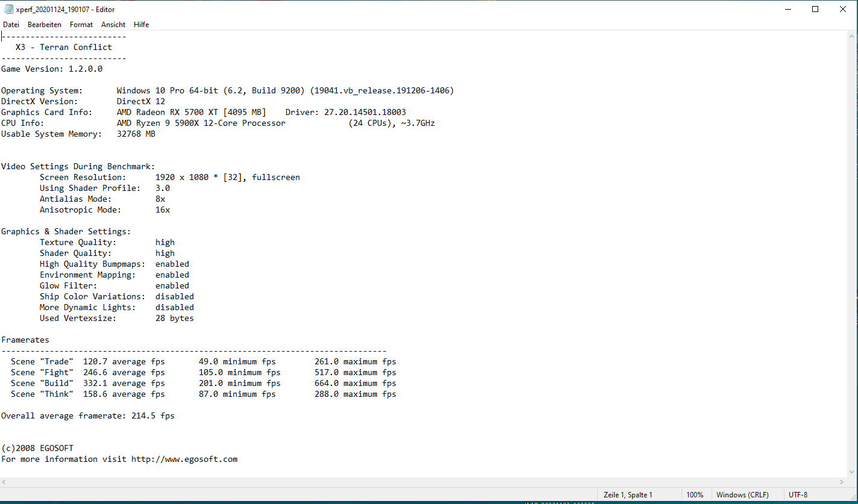Viewport: 858px width, 504px height.
Task: Click the '1920 x 1080 * [32], fullscreen' value
Action: tap(228, 177)
